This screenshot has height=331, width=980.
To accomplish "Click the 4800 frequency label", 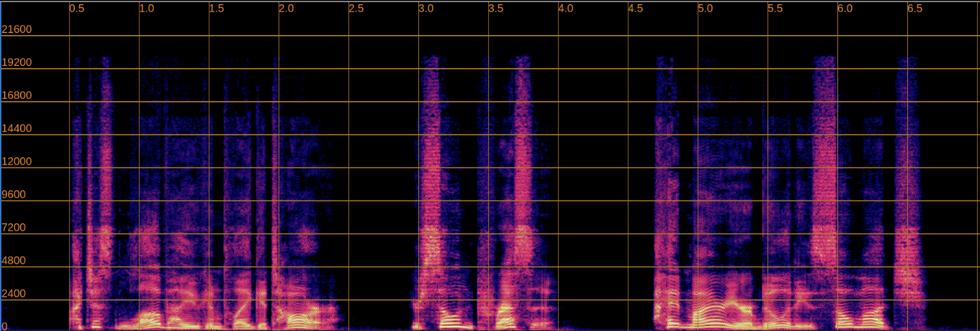I will (14, 260).
